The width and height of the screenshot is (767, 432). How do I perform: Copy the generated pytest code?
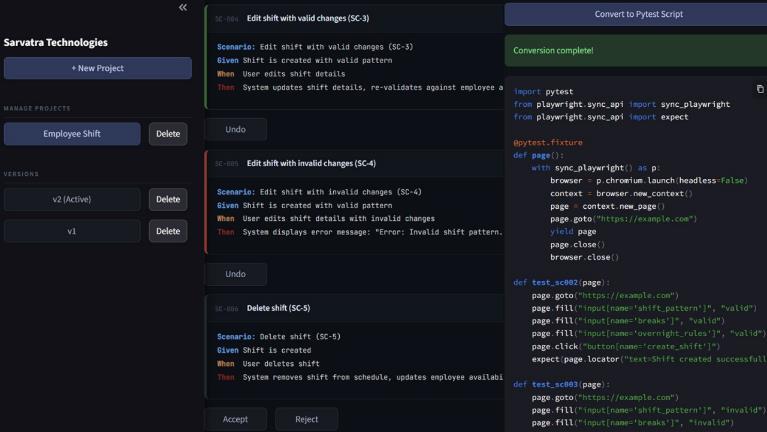click(760, 89)
